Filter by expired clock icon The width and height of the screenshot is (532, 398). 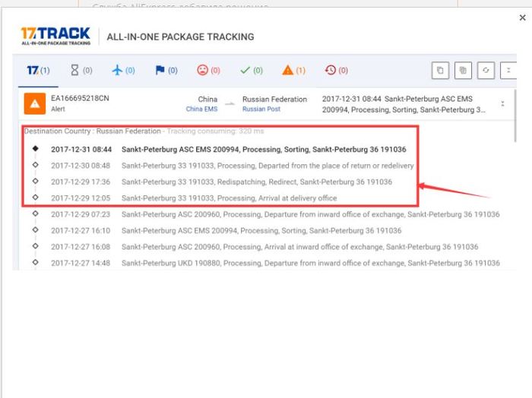pyautogui.click(x=336, y=71)
